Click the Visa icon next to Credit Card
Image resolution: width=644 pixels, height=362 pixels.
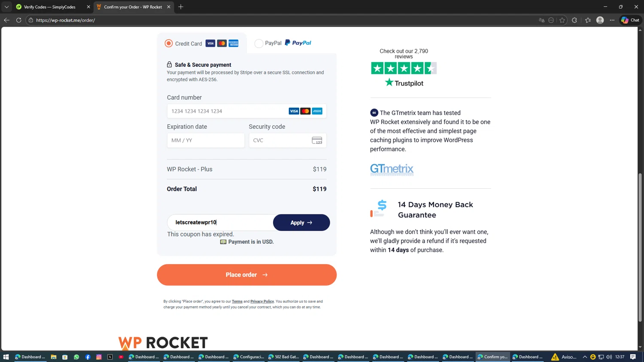210,43
